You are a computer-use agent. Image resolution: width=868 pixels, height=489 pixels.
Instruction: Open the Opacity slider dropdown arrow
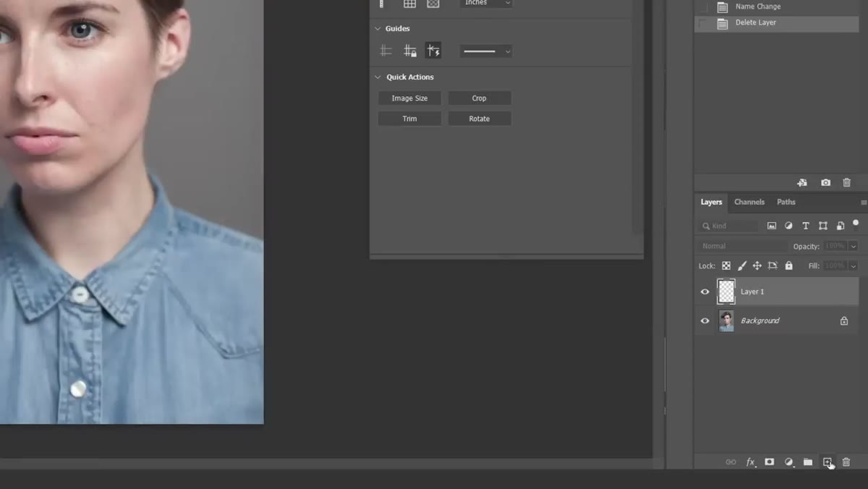(854, 247)
